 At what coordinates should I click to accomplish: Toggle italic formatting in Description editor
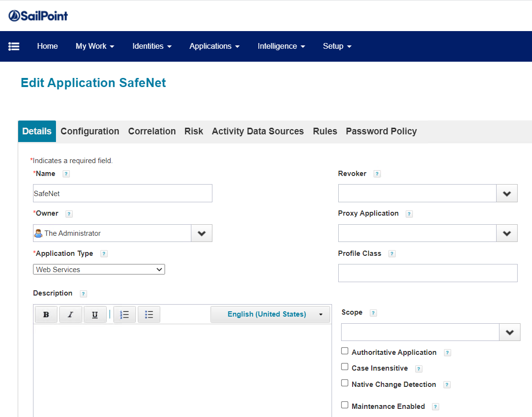coord(71,315)
